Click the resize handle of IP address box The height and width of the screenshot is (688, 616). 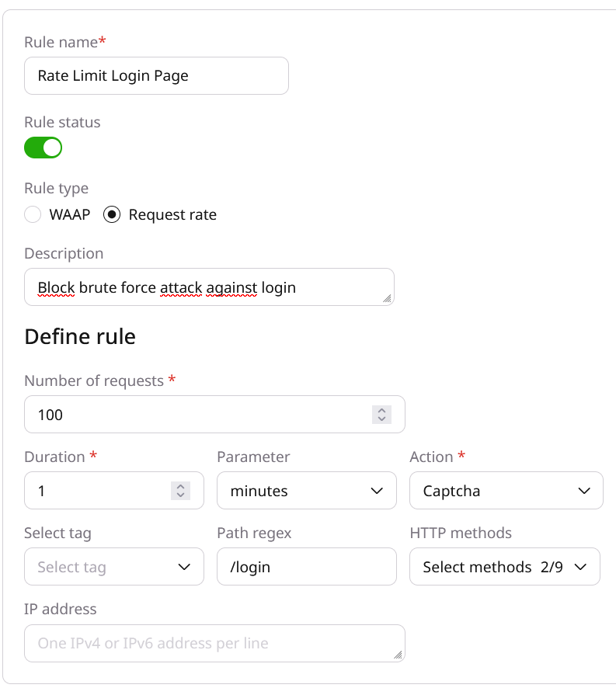point(398,655)
